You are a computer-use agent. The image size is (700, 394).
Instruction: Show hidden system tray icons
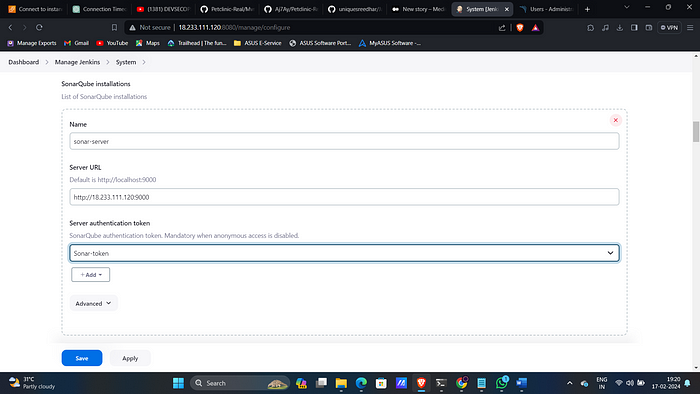[569, 383]
